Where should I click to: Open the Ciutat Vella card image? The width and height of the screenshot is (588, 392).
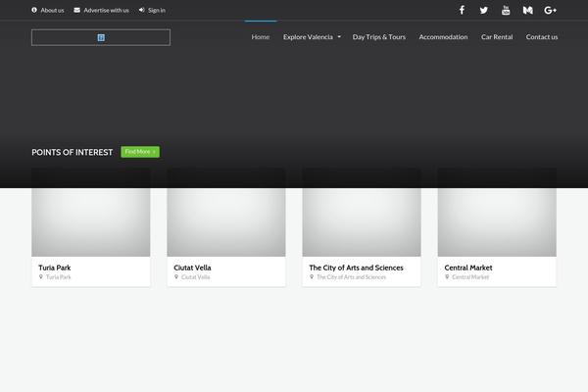coord(226,213)
